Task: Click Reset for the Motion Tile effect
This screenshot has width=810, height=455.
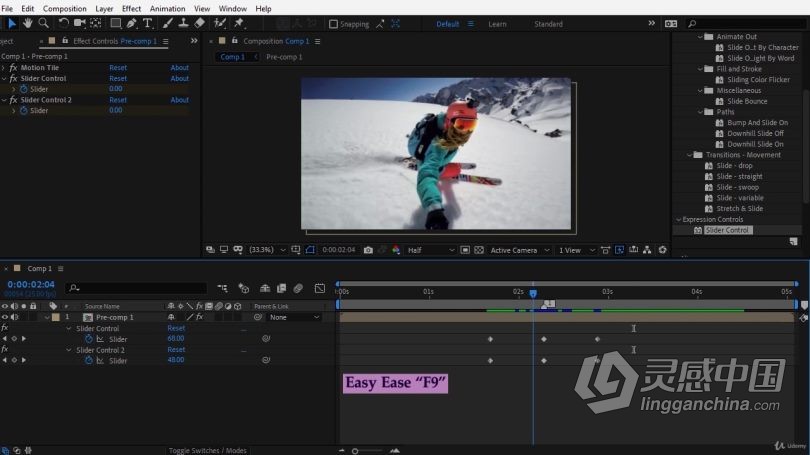Action: click(118, 68)
